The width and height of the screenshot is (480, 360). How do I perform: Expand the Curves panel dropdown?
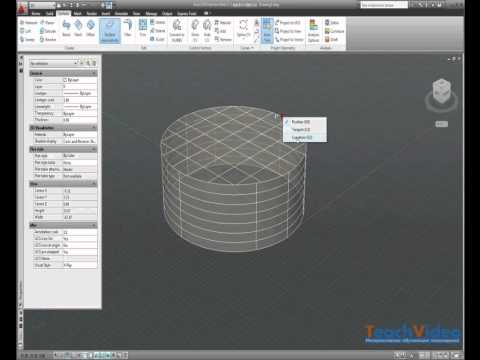pyautogui.click(x=247, y=48)
